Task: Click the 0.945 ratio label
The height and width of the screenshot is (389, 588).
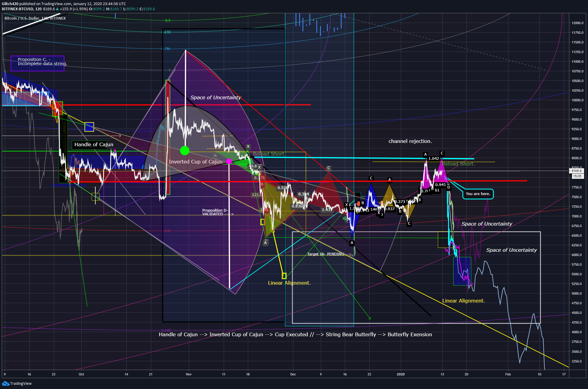Action: (x=441, y=185)
